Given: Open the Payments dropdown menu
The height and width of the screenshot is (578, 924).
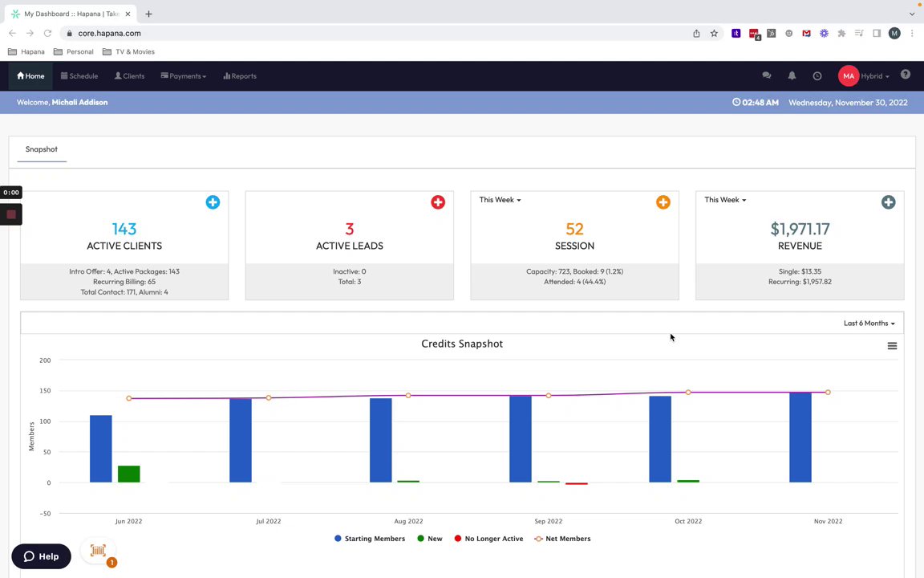Looking at the screenshot, I should coord(183,76).
